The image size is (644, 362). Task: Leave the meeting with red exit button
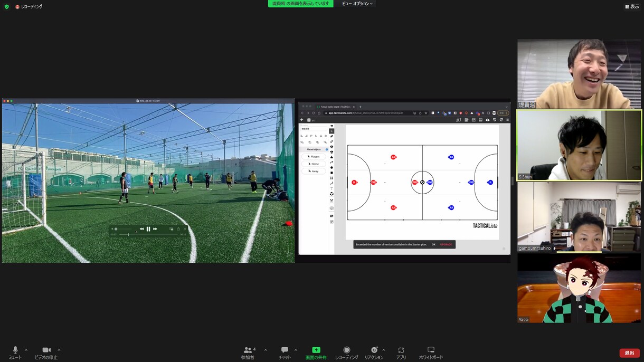point(629,353)
